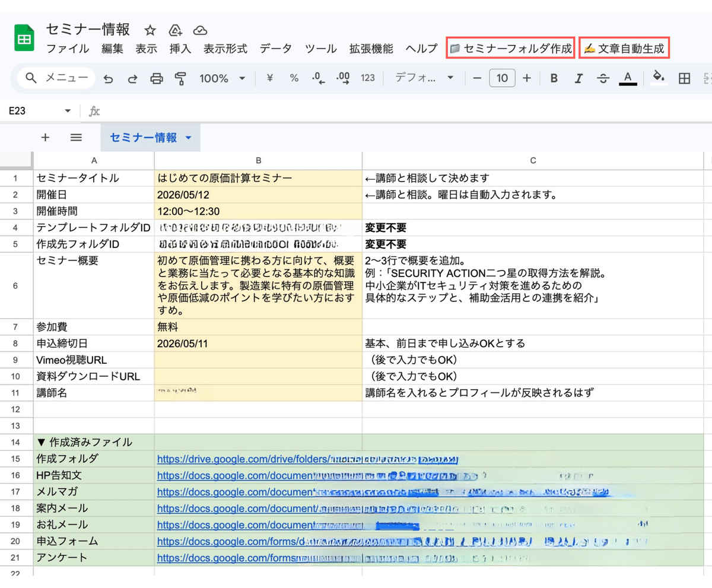Image resolution: width=712 pixels, height=588 pixels.
Task: Click the redo arrow icon
Action: pos(132,78)
